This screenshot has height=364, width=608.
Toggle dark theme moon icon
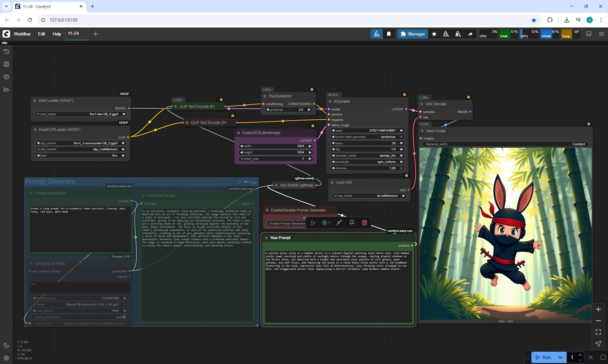[x=6, y=345]
